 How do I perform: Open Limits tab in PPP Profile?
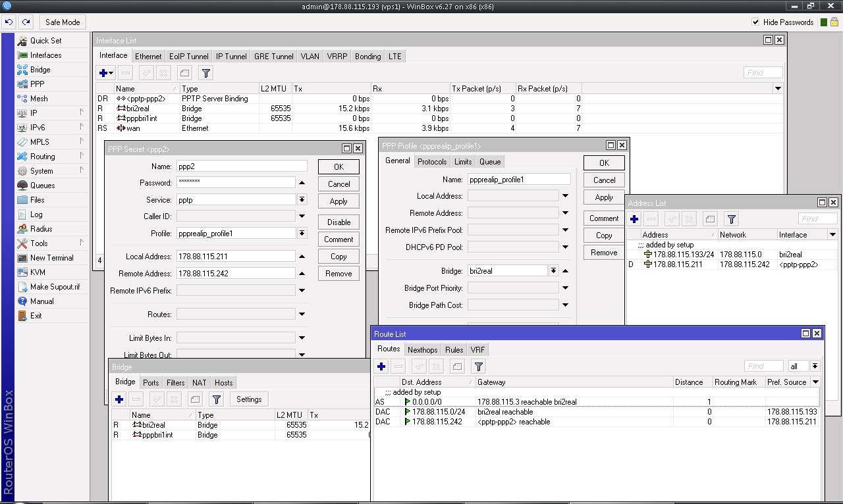point(463,162)
